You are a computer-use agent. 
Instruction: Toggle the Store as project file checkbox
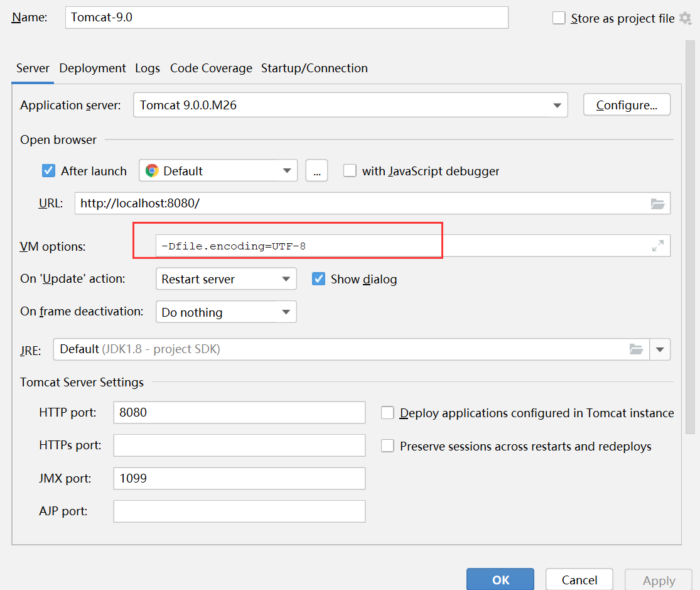tap(559, 18)
